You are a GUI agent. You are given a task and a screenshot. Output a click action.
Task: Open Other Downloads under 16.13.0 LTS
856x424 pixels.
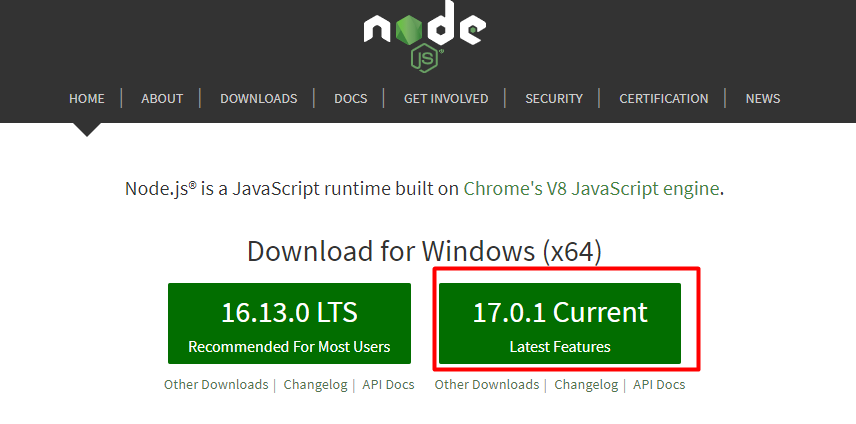216,385
